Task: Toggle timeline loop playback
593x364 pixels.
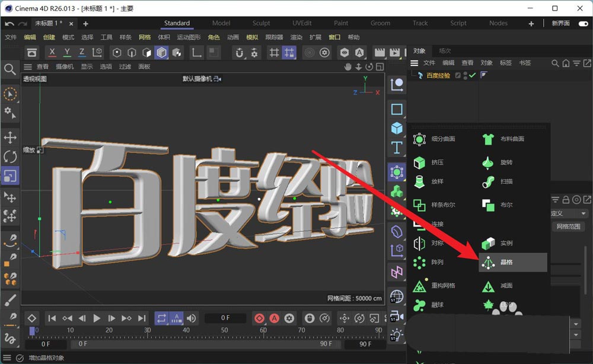Action: click(x=161, y=318)
